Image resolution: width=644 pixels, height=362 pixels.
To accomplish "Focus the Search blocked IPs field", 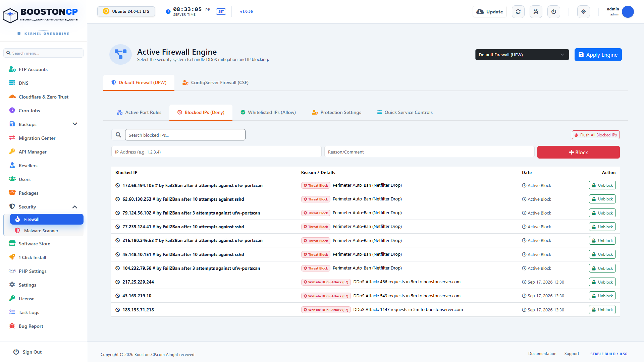I will click(x=185, y=135).
